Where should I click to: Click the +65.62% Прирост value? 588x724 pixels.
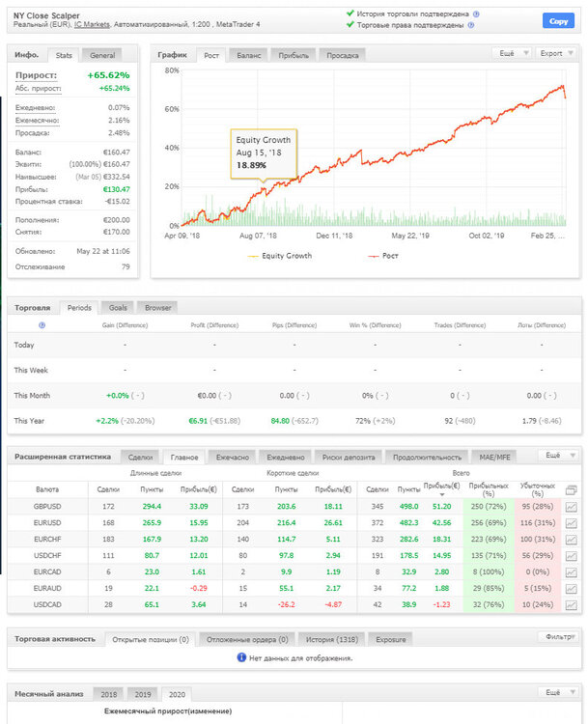point(108,75)
